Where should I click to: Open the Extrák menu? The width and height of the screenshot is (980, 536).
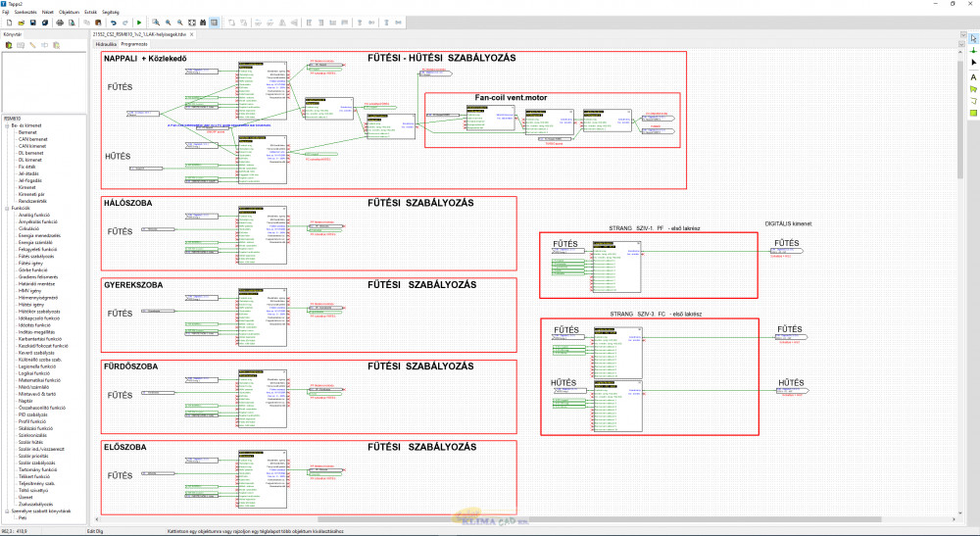pos(90,12)
